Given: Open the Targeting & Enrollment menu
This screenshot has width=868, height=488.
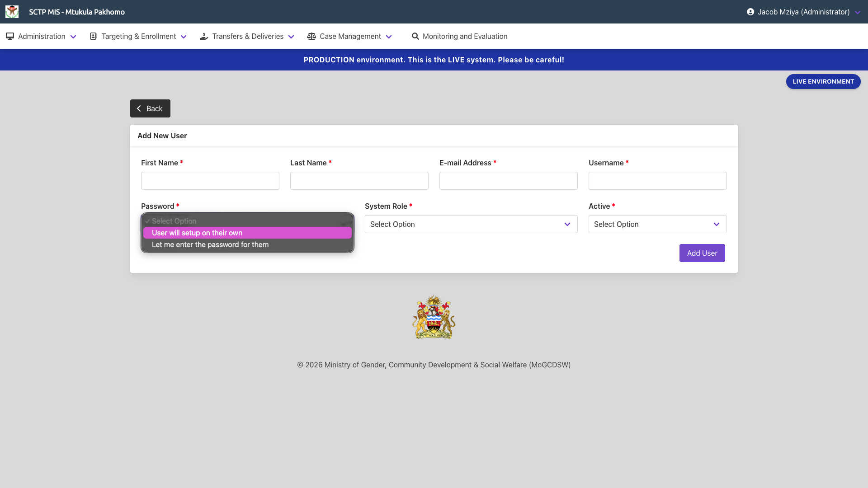Looking at the screenshot, I should pos(138,36).
